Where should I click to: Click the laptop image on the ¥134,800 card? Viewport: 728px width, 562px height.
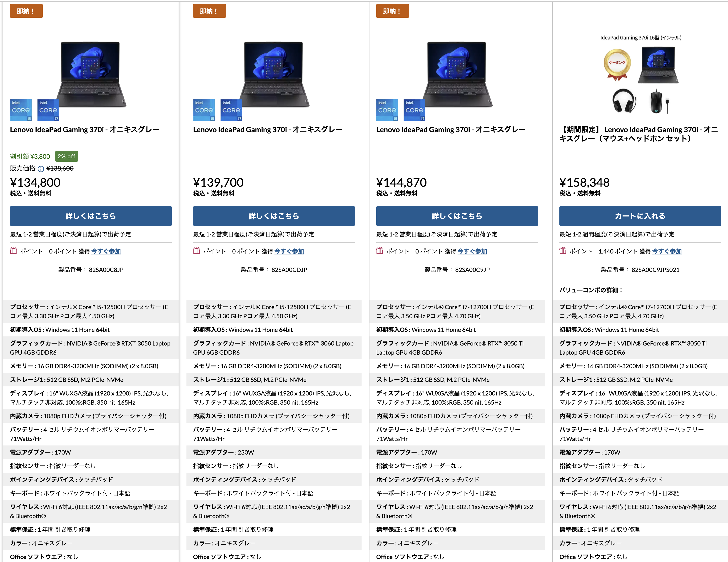pos(91,74)
